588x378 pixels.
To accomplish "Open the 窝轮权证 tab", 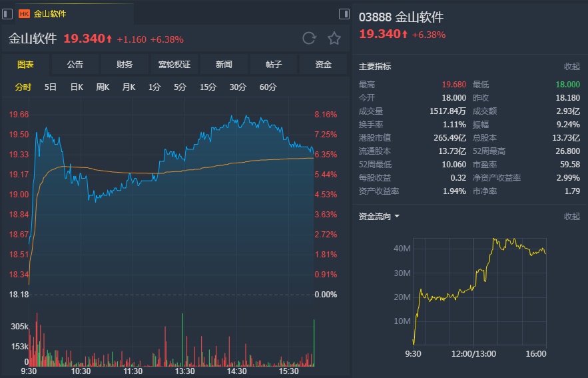I will pos(174,65).
